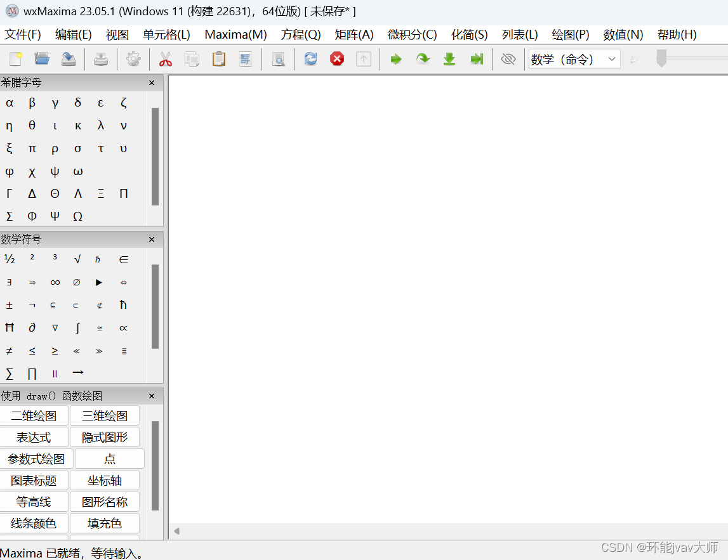Insert the partial derivative symbol ∂
The width and height of the screenshot is (728, 560).
[32, 328]
